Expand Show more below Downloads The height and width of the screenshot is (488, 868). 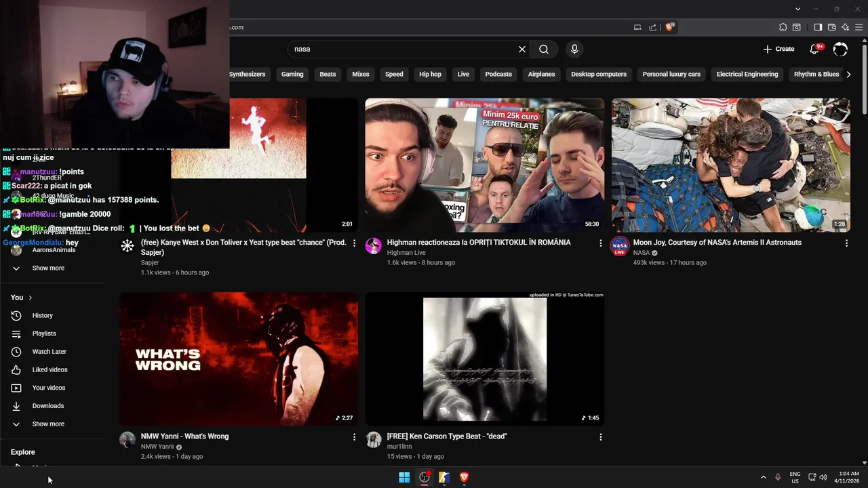tap(47, 424)
